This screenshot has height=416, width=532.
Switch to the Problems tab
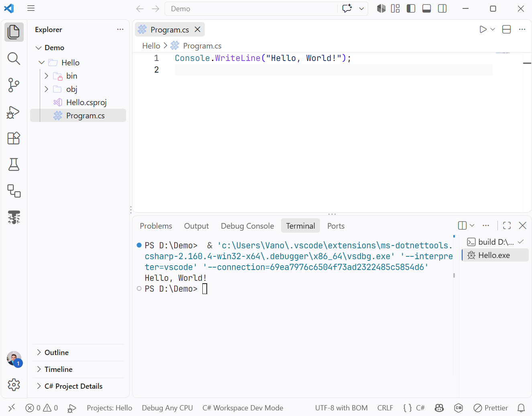coord(156,226)
